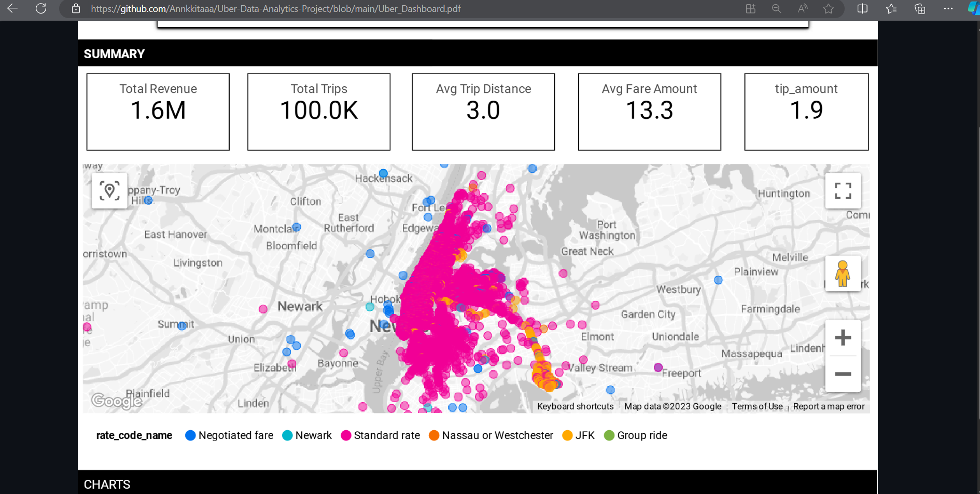
Task: Click the tip_amount 1.9 card
Action: (806, 112)
